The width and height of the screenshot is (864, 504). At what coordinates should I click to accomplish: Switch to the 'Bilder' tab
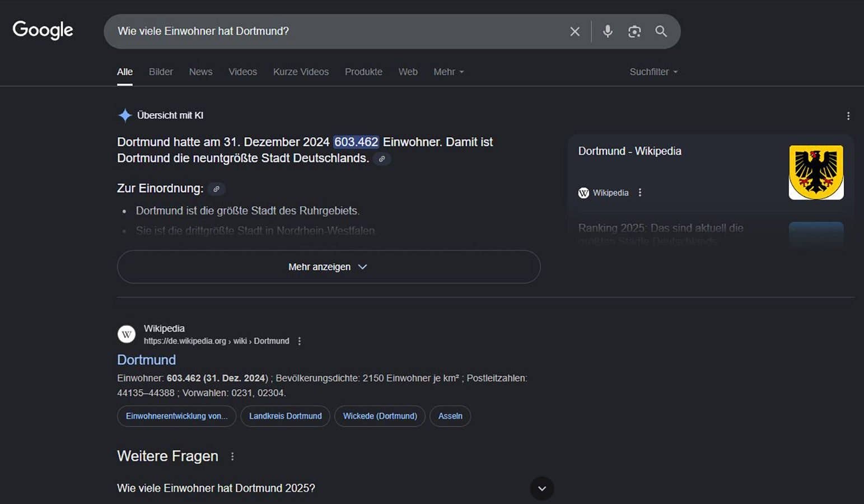click(x=161, y=72)
